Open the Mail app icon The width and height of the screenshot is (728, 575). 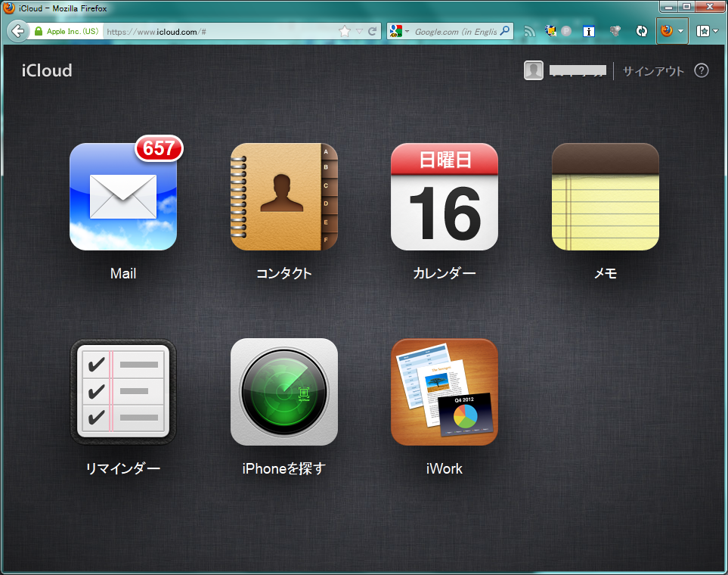[x=123, y=197]
